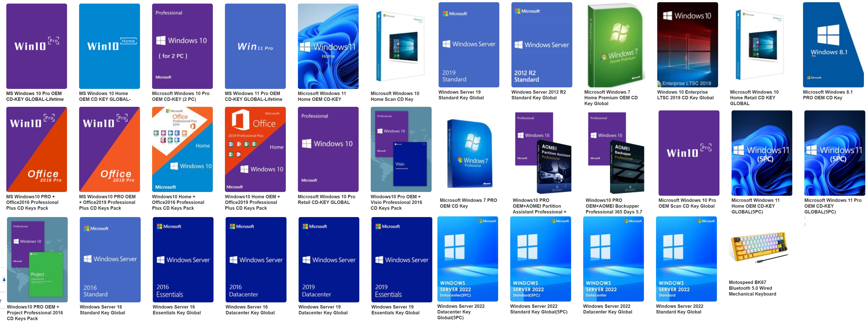Open the Windows 10 for 2 PC image
Screen dimensions: 868x329
pos(182,46)
